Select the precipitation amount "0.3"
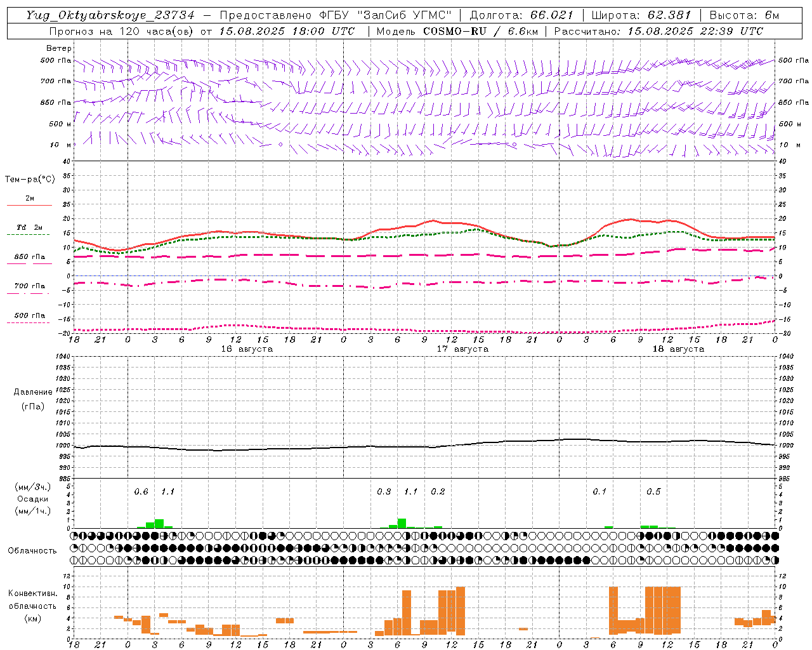This screenshot has width=812, height=650. pyautogui.click(x=384, y=492)
